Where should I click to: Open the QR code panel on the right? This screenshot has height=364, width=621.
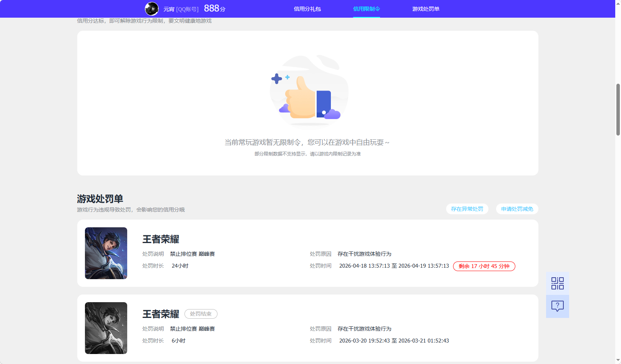pyautogui.click(x=557, y=283)
